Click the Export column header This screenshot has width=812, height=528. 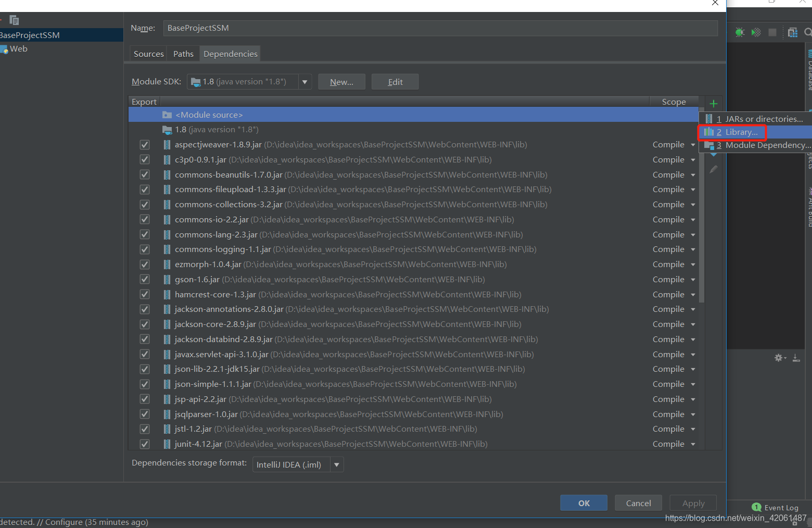point(144,102)
